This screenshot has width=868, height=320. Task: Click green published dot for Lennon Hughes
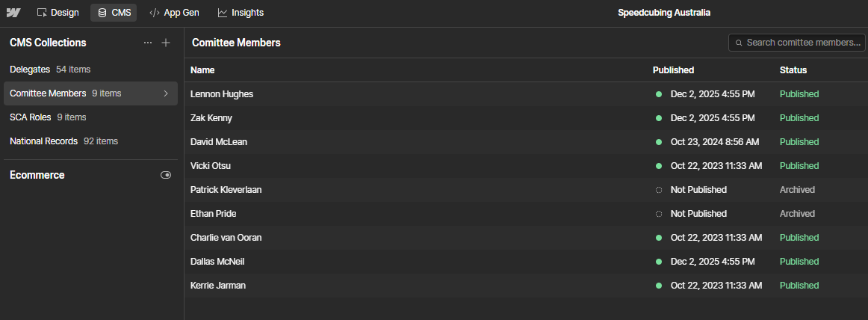pyautogui.click(x=659, y=94)
